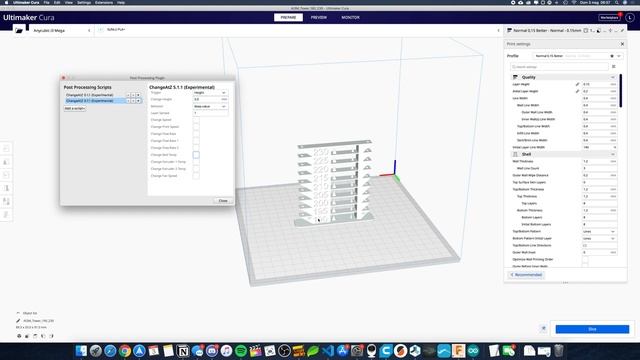Screen dimensions: 640x360
Task: Select the Move tool in left toolbar
Action: click(6, 149)
